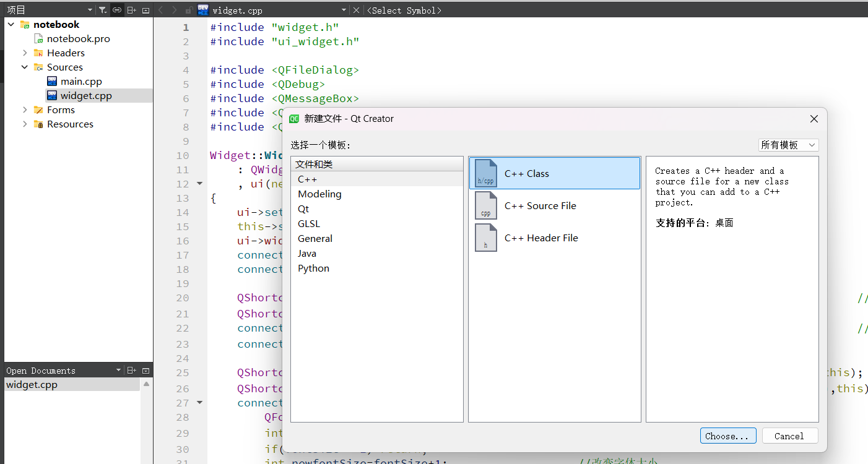Click the #include "ui_widget.h" line
868x464 pixels.
pos(285,41)
